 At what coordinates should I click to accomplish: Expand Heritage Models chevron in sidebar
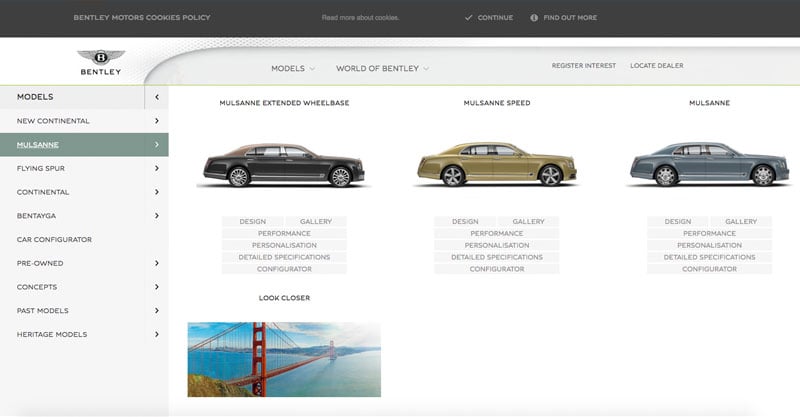[x=157, y=334]
